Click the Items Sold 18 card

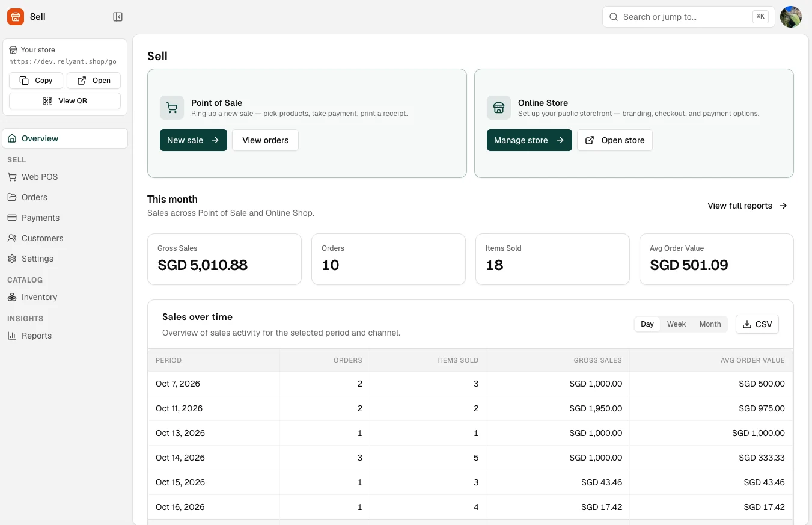[552, 259]
